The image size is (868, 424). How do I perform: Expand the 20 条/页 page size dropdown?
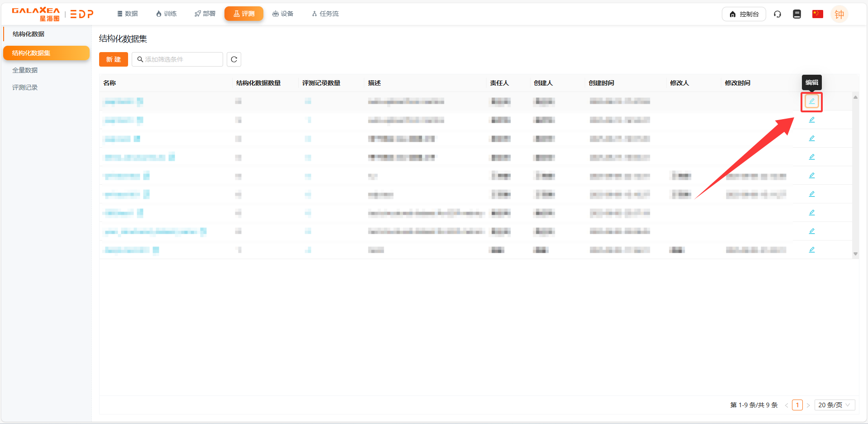coord(834,405)
